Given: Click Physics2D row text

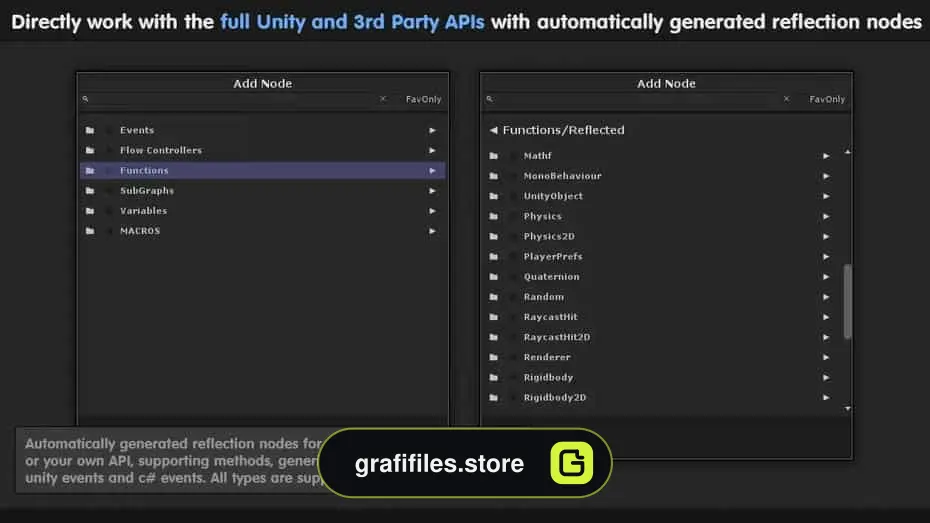Looking at the screenshot, I should click(549, 237).
